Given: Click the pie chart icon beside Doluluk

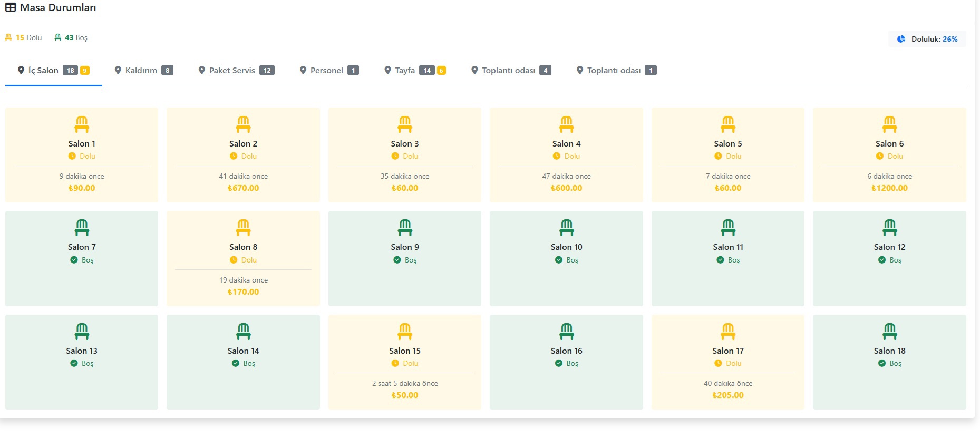Looking at the screenshot, I should point(901,39).
